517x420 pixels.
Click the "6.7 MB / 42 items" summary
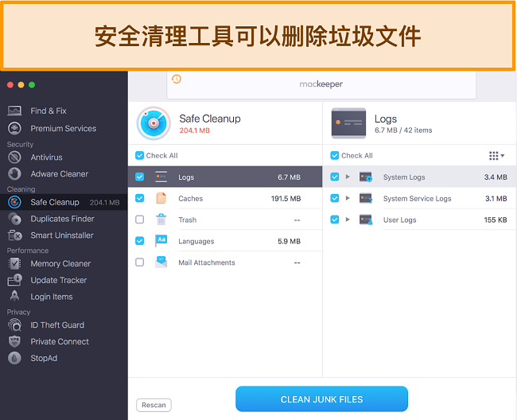click(x=403, y=130)
